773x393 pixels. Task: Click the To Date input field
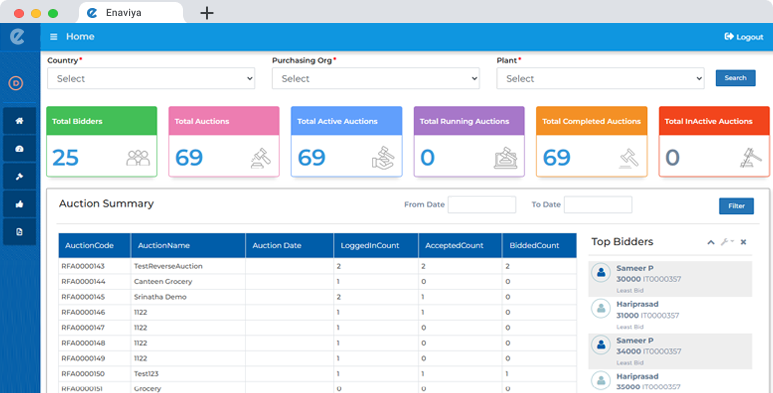pyautogui.click(x=598, y=205)
